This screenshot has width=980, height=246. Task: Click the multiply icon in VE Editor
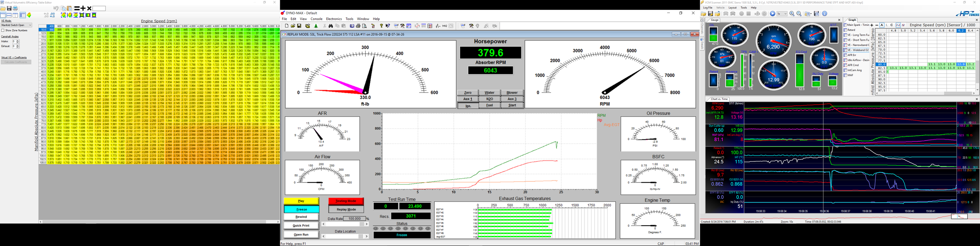pos(89,8)
